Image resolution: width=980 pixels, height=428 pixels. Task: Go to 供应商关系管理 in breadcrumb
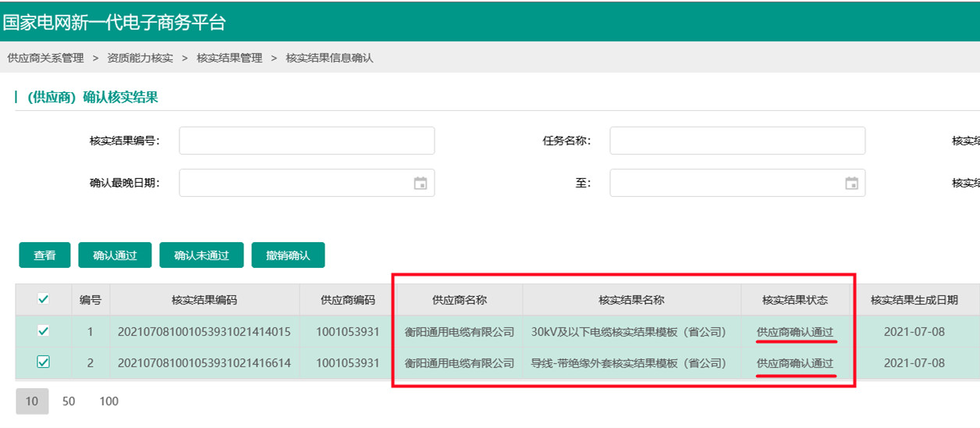[45, 58]
